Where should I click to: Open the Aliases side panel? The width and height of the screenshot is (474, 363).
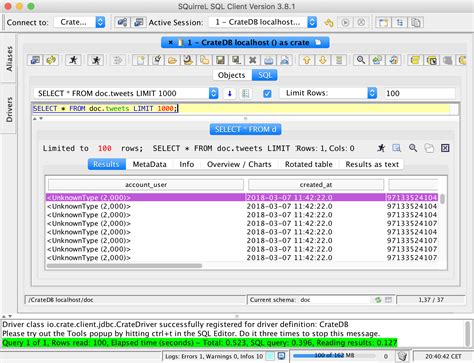tap(9, 59)
